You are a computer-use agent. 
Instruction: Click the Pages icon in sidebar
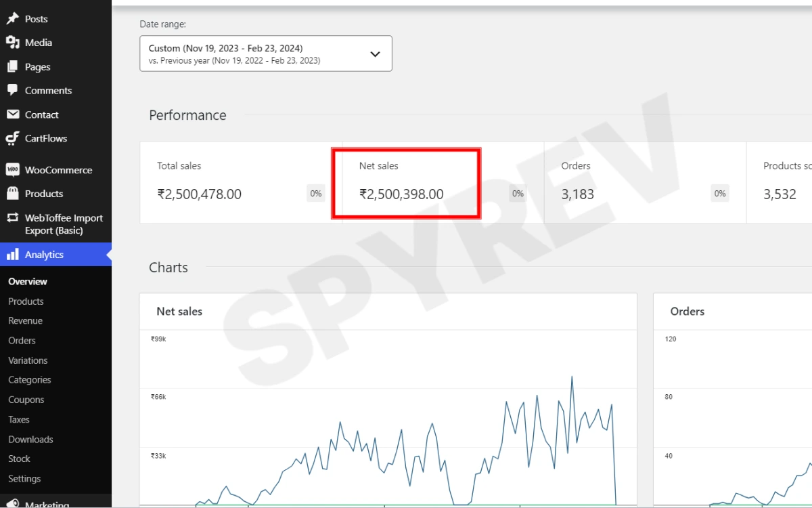12,67
